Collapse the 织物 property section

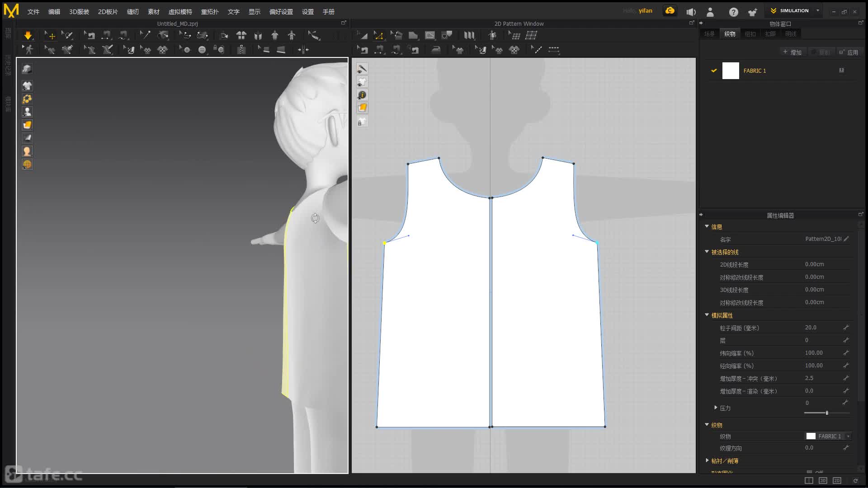(x=707, y=425)
